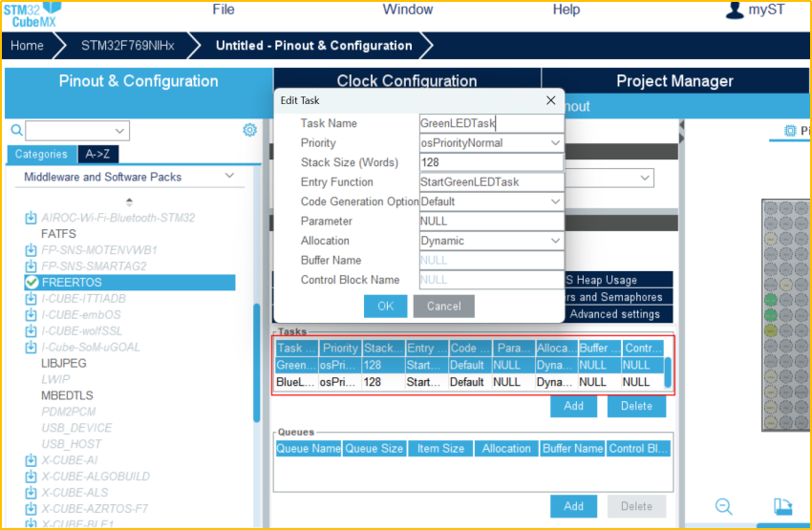Open the File menu
Image resolution: width=812 pixels, height=530 pixels.
tap(224, 10)
